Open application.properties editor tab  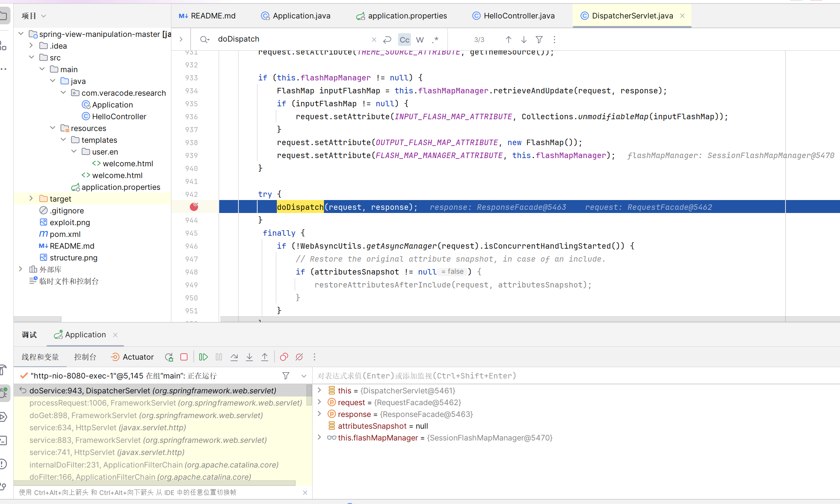click(x=402, y=16)
